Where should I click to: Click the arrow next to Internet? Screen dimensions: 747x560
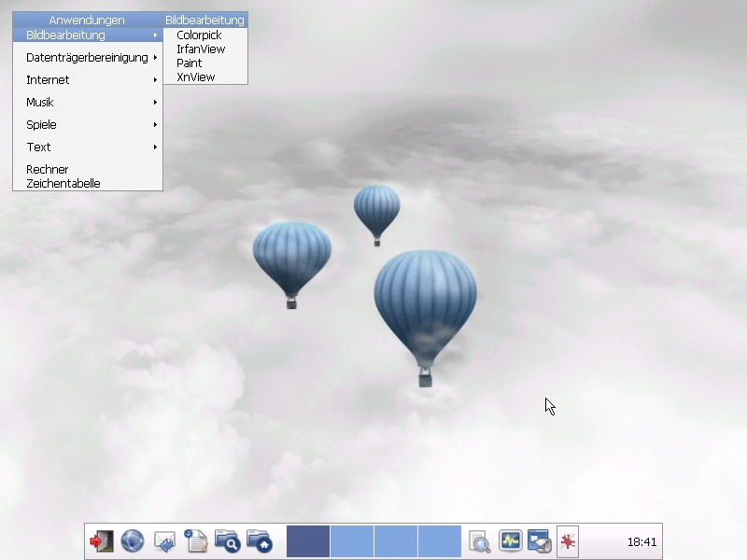click(155, 80)
